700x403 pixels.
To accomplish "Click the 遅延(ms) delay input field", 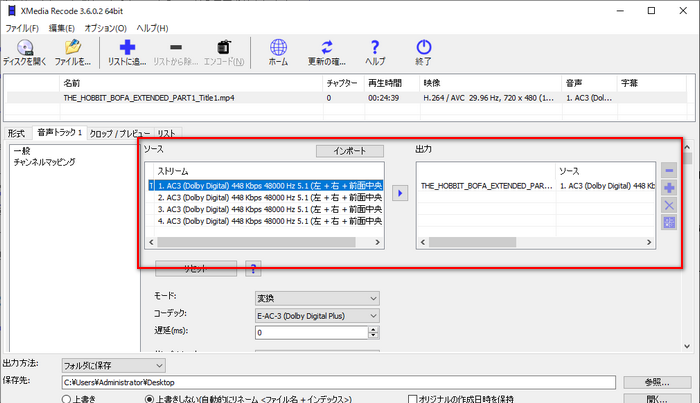I will 318,332.
